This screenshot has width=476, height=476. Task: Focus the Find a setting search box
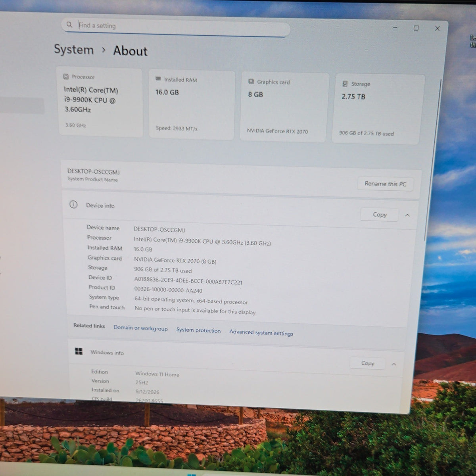(x=176, y=27)
